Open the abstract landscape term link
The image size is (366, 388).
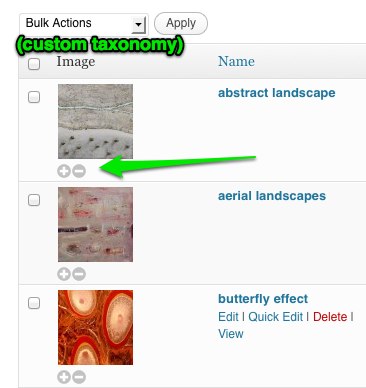coord(277,93)
